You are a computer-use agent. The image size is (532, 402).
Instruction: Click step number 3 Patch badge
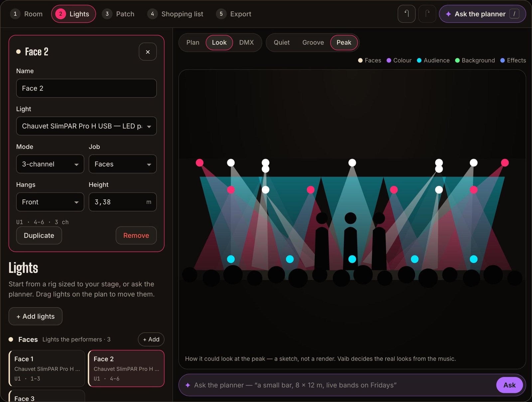[107, 14]
